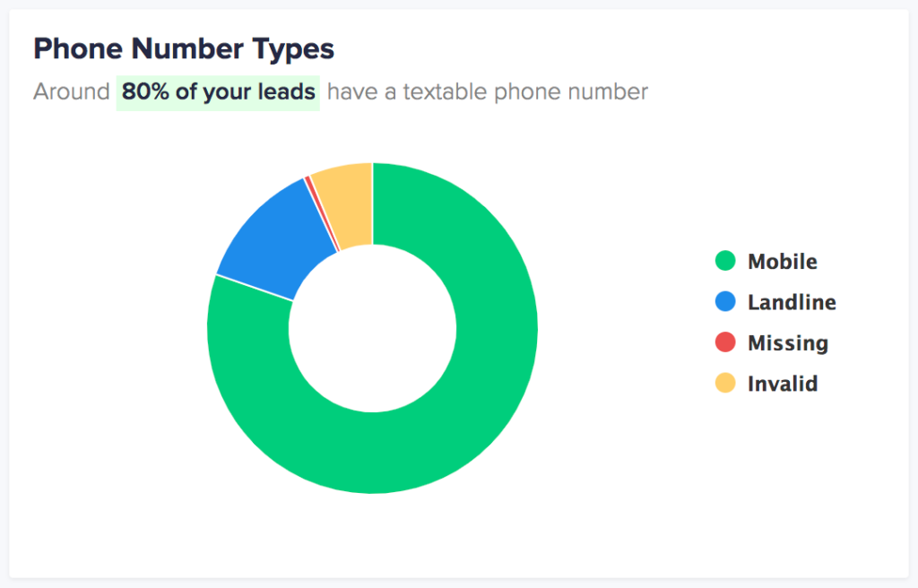The width and height of the screenshot is (918, 588).
Task: Click the red Missing legend dot
Action: 725,342
